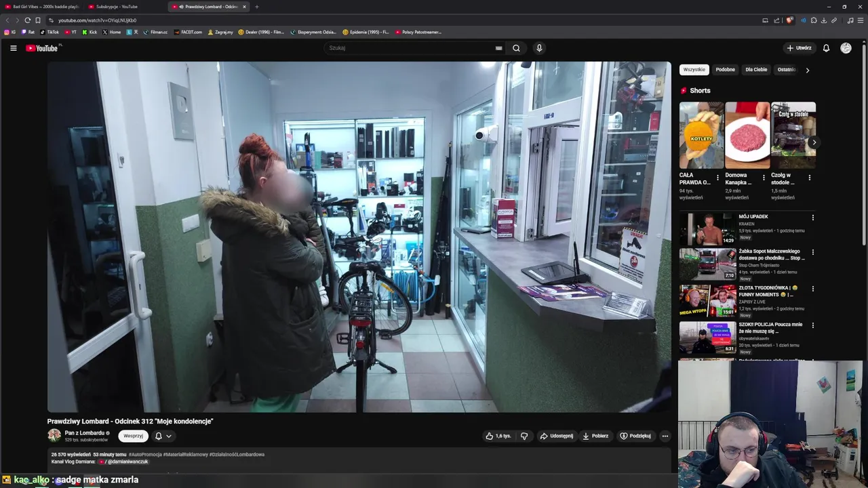The height and width of the screenshot is (488, 868).
Task: Open browser downloads icon
Action: 824,20
